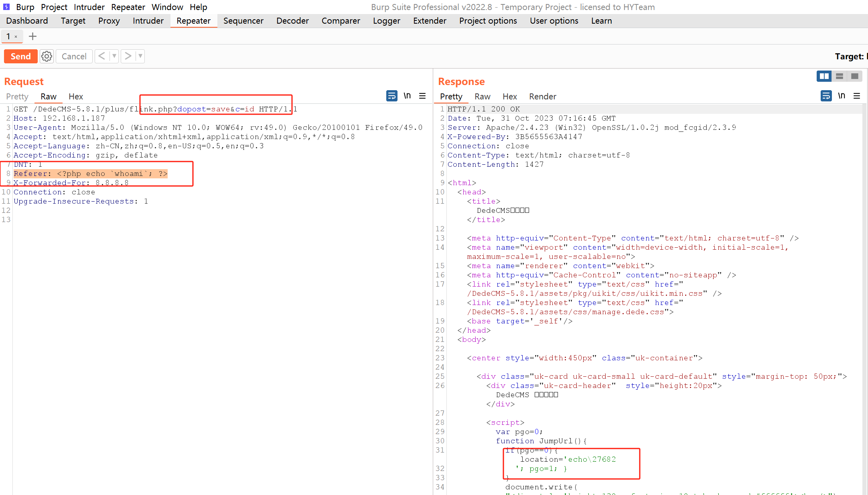Image resolution: width=868 pixels, height=495 pixels.
Task: Switch Request view to Hex
Action: click(75, 97)
